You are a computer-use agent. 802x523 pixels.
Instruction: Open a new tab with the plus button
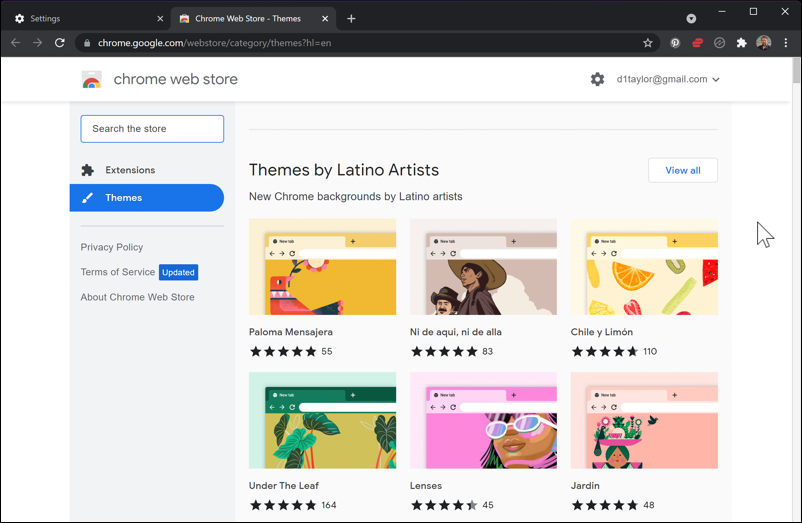[351, 19]
